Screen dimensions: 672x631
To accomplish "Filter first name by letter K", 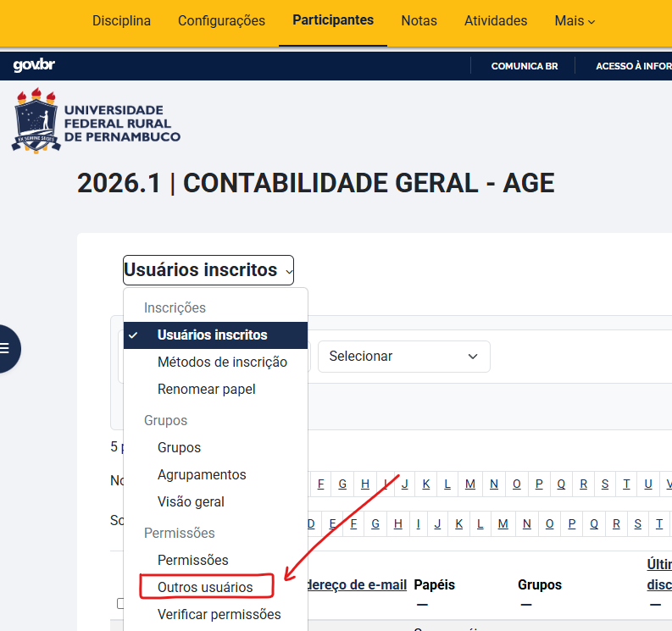I will pos(426,484).
